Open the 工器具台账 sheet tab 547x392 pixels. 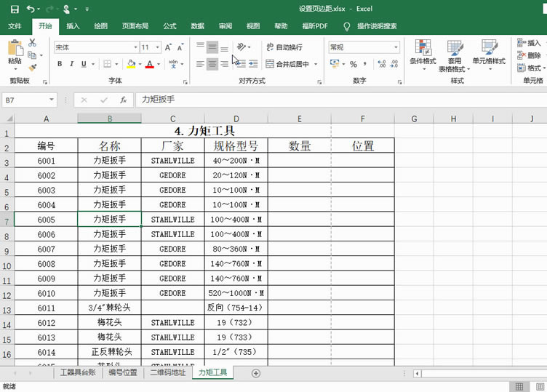click(x=78, y=372)
